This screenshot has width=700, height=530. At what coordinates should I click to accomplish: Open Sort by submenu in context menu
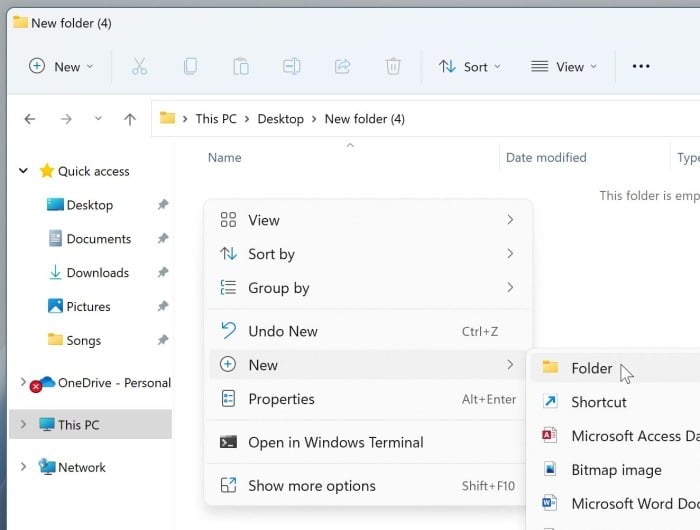(x=368, y=254)
